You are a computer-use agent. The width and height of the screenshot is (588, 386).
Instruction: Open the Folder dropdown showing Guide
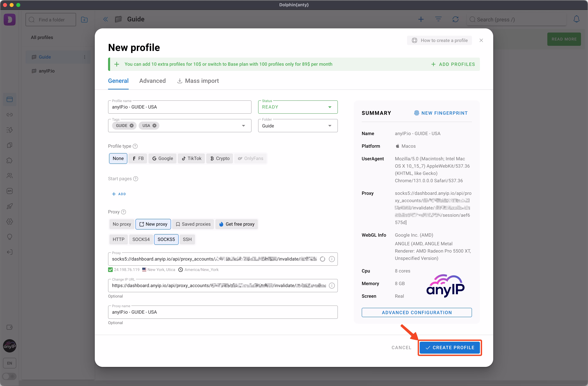coord(330,125)
